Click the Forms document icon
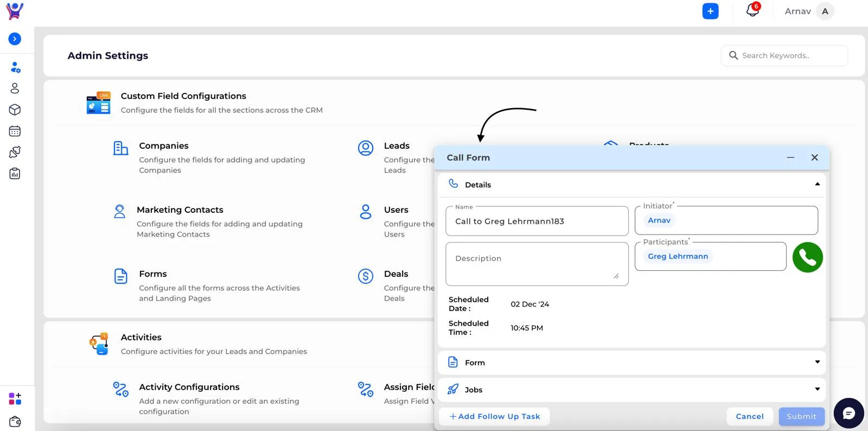868x431 pixels. pos(120,276)
